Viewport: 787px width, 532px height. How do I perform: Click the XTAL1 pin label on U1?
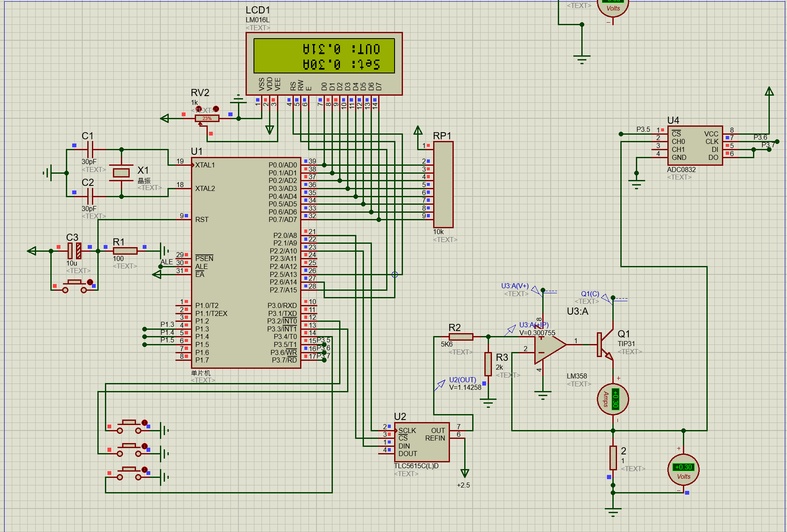tap(205, 165)
